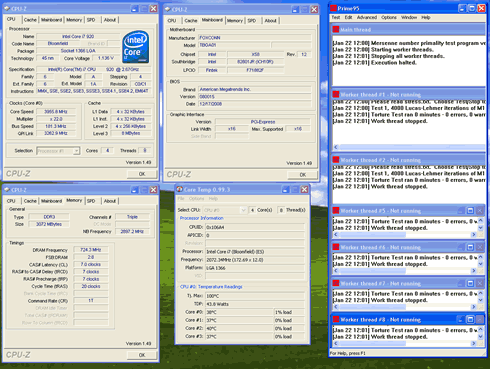Open Memory tab in the Mainboard CPU-Z window
The image size is (490, 369).
[235, 21]
